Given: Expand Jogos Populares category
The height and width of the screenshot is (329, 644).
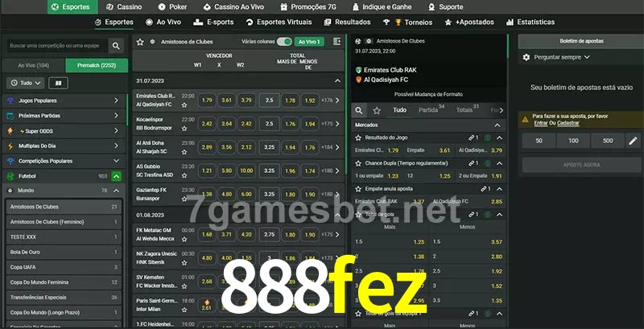Looking at the screenshot, I should pos(64,101).
